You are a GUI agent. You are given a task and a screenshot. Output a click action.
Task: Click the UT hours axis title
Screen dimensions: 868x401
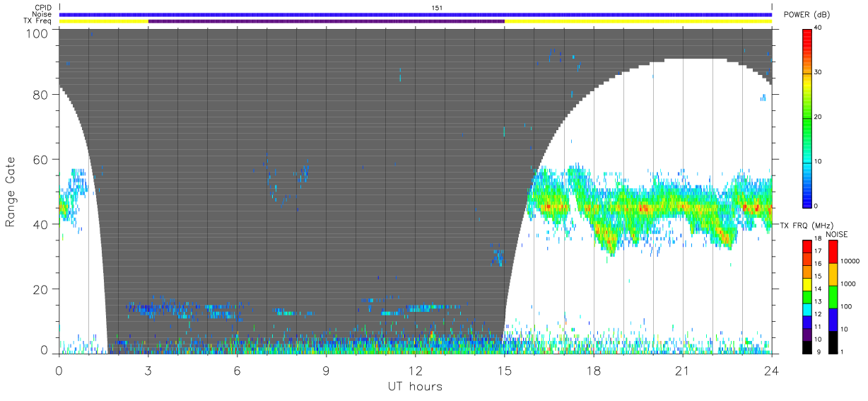click(x=416, y=387)
